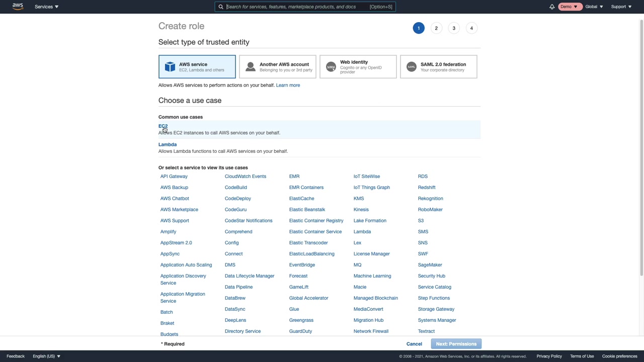The height and width of the screenshot is (362, 644).
Task: Click the AWS service cube icon
Action: (x=170, y=67)
